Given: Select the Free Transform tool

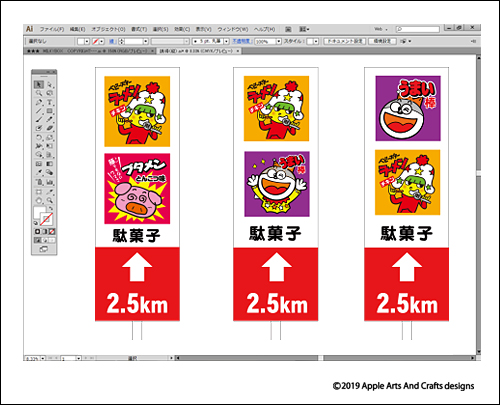Looking at the screenshot, I should [x=50, y=146].
